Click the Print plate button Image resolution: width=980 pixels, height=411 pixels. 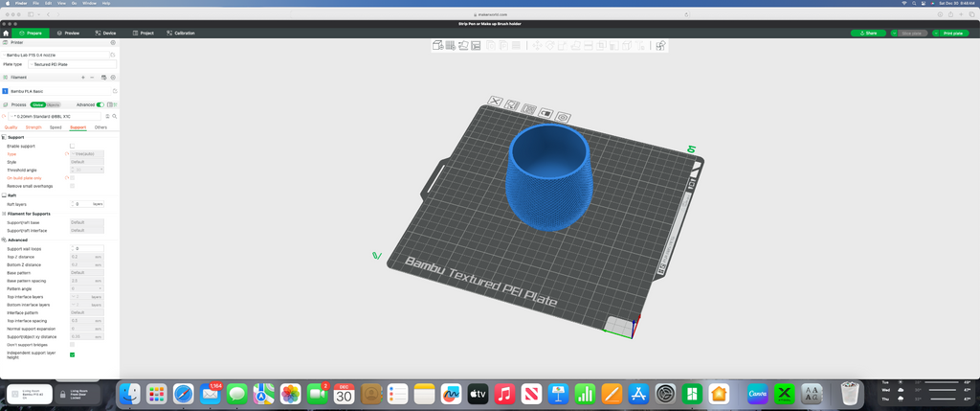pos(953,33)
